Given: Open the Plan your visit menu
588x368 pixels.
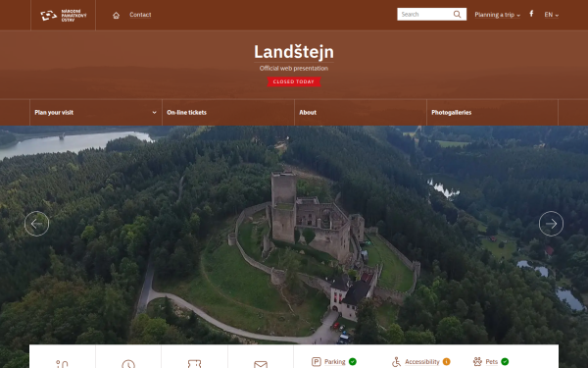Looking at the screenshot, I should [x=96, y=112].
